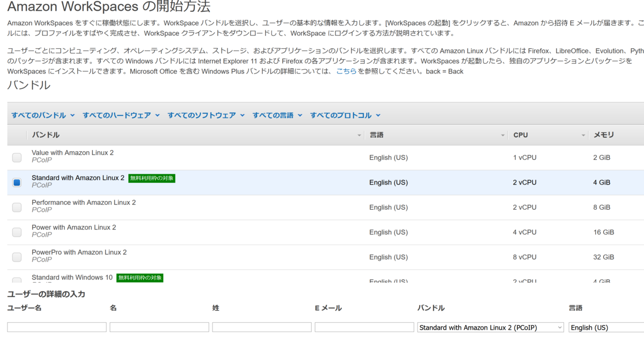Expand the すべての言語 filter
This screenshot has width=644, height=339.
click(274, 115)
